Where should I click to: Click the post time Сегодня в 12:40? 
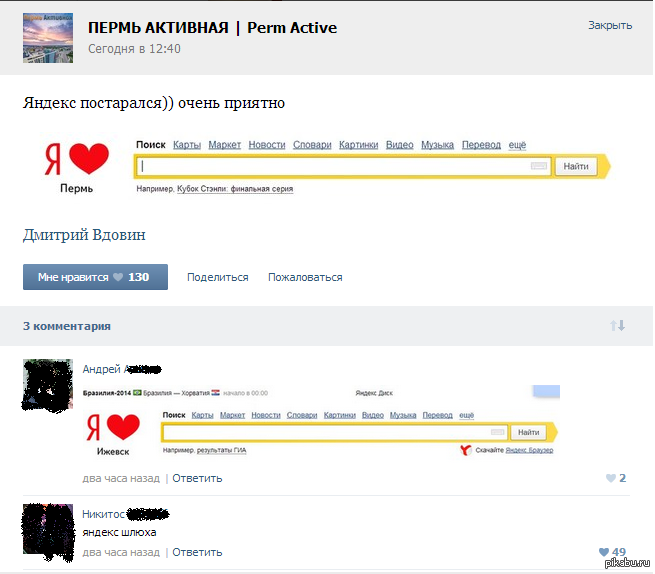coord(134,49)
